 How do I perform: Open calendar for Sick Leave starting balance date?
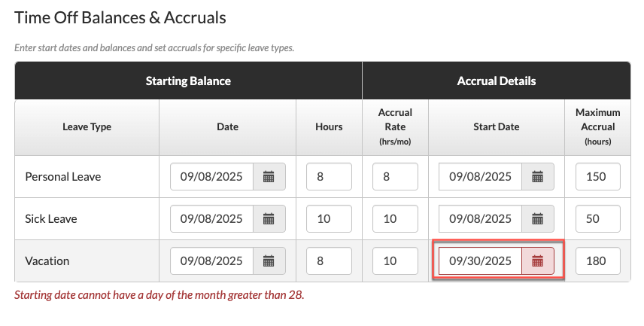pos(269,218)
